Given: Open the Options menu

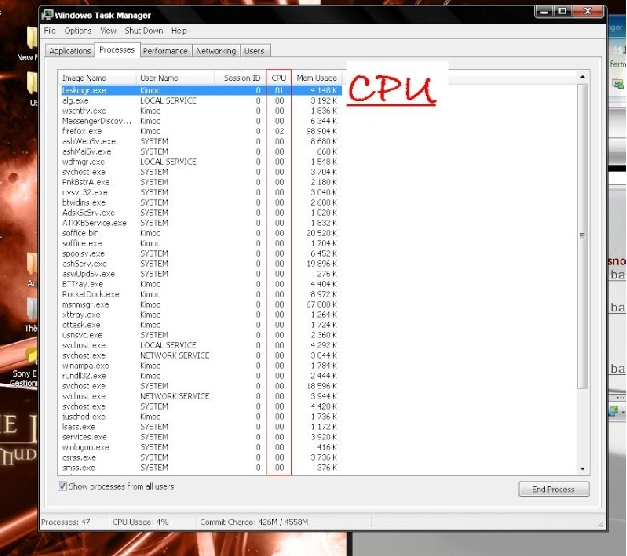Looking at the screenshot, I should point(78,31).
